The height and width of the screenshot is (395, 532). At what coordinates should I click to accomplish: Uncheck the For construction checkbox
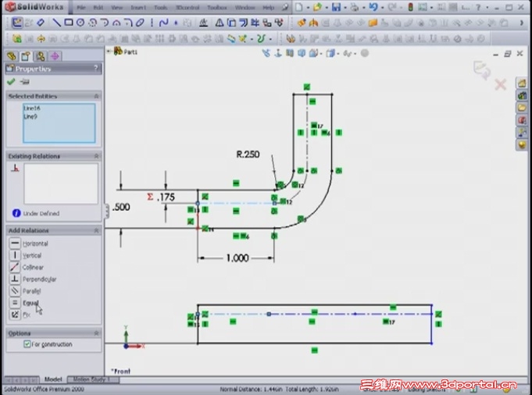tap(27, 344)
